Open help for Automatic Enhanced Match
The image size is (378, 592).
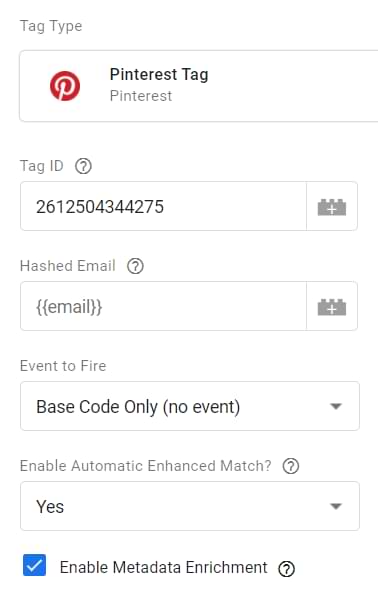(x=291, y=466)
